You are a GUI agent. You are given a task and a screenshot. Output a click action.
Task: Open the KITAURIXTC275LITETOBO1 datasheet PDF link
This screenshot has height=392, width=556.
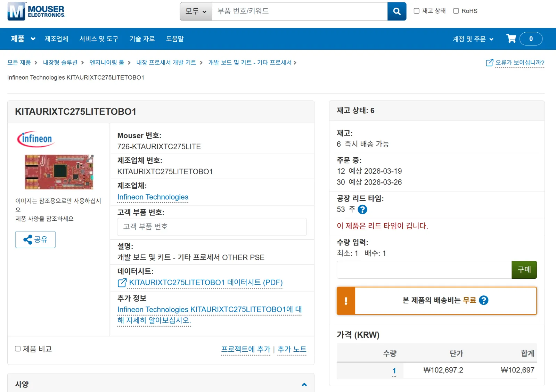tap(206, 283)
